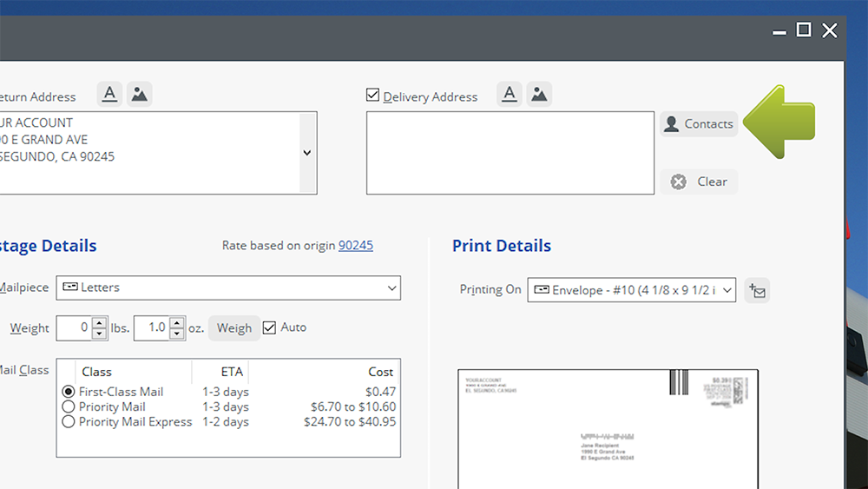The image size is (868, 489).
Task: Click add envelope icon beside Printing On
Action: (x=757, y=290)
